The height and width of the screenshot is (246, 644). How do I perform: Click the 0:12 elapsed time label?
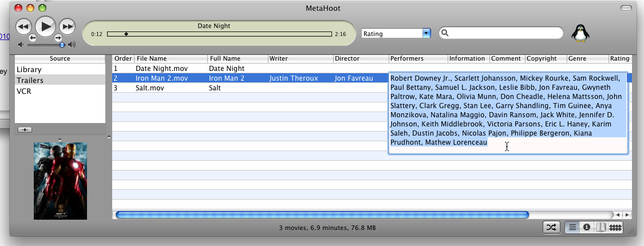tap(97, 34)
